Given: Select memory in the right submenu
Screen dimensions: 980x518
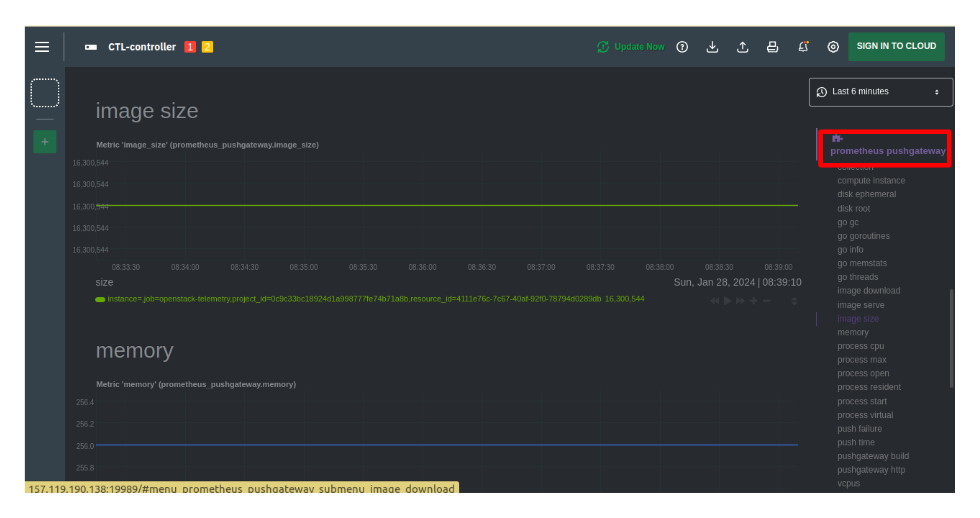Looking at the screenshot, I should 853,332.
